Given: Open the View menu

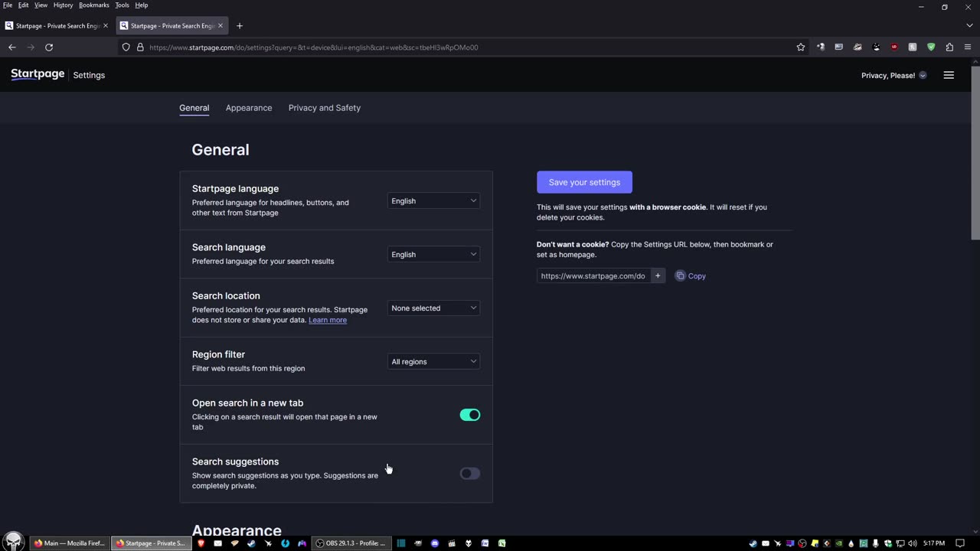Looking at the screenshot, I should (41, 5).
